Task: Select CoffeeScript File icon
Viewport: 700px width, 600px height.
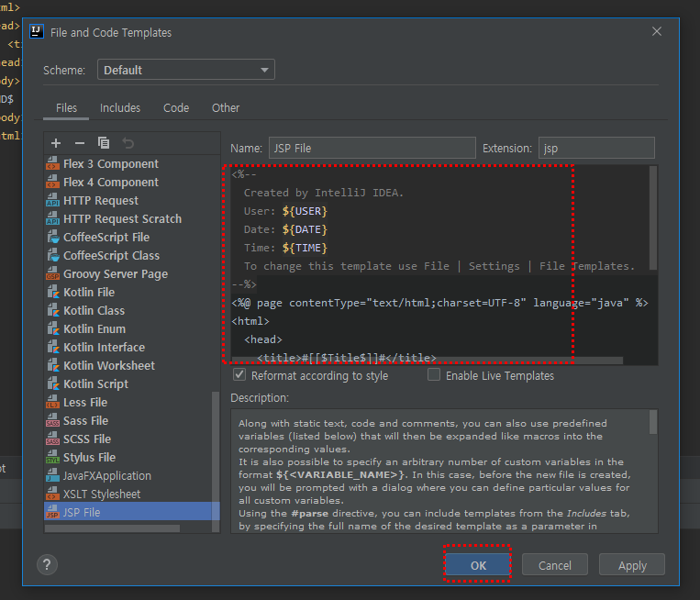Action: [x=52, y=237]
